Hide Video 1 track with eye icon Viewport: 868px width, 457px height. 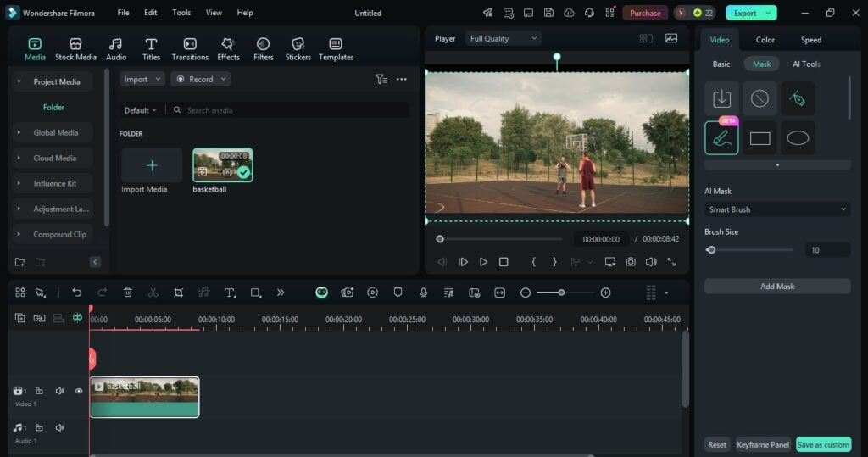pos(79,391)
